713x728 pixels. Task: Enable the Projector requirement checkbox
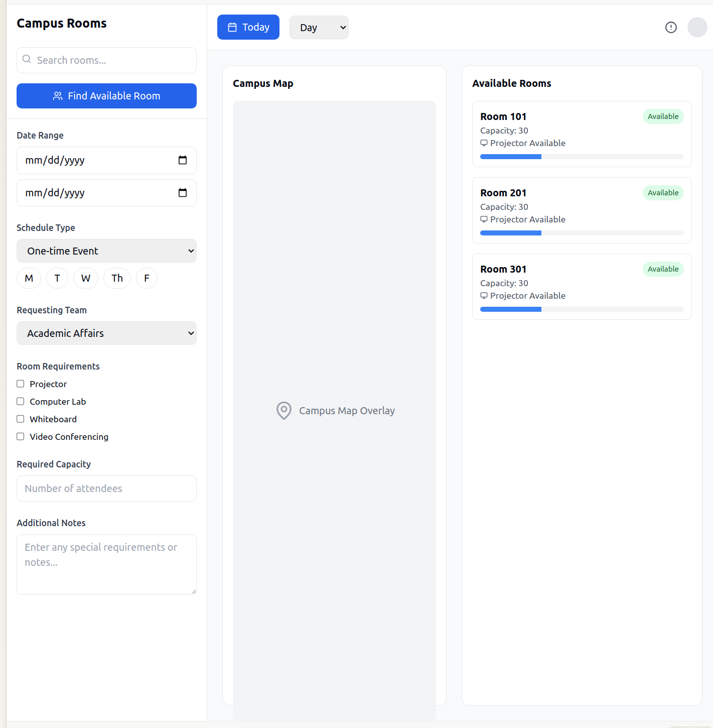pos(21,384)
